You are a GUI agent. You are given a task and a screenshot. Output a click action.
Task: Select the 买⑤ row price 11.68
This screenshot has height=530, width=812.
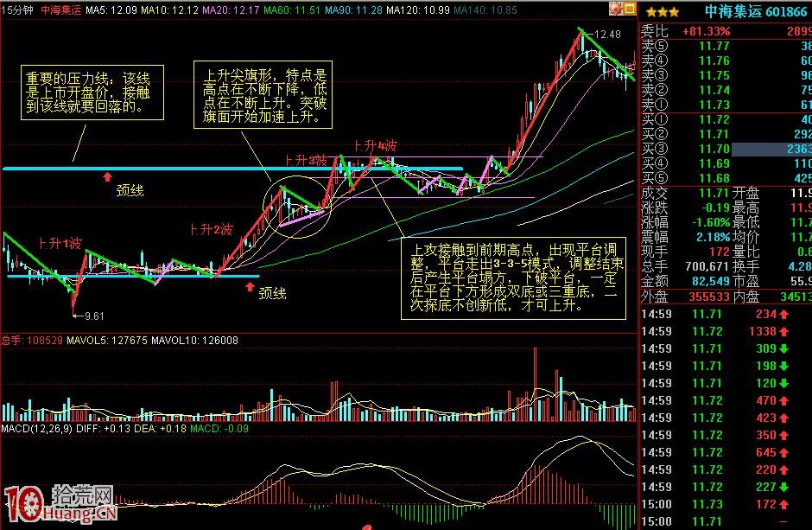(x=714, y=178)
